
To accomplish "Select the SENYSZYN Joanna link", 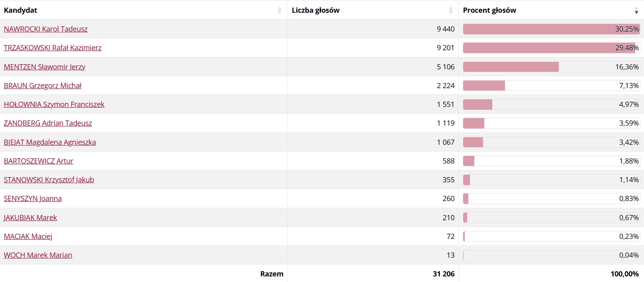I will point(33,199).
